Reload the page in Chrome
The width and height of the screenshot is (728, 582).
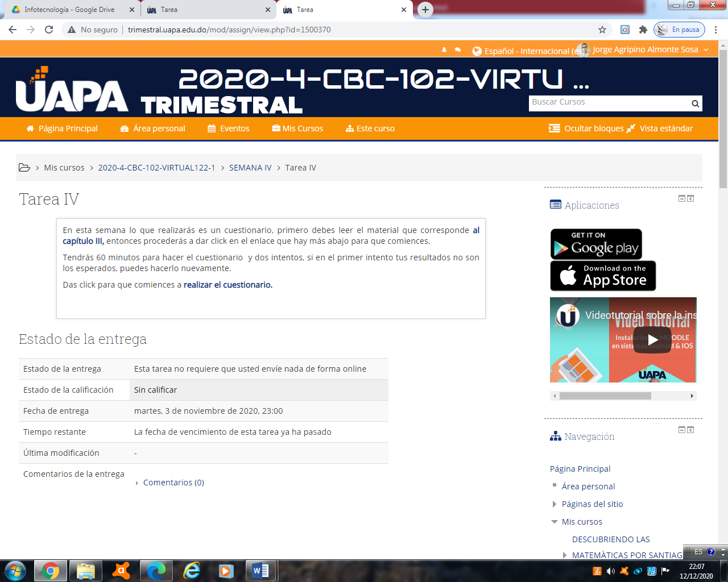click(x=49, y=30)
